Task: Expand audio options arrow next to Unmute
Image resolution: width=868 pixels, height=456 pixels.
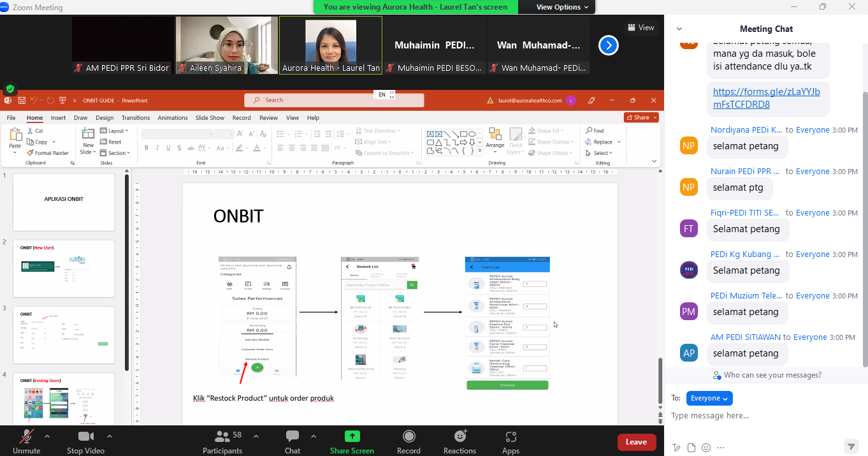Action: point(47,436)
